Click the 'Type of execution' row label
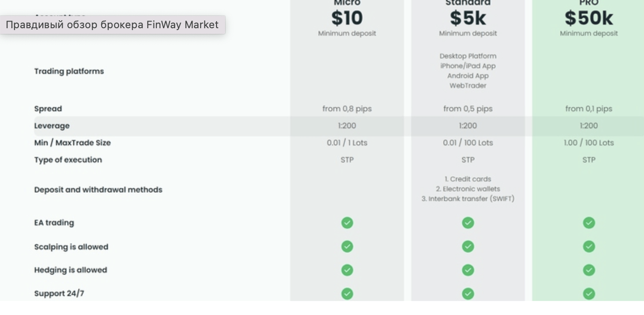644x315 pixels. (x=68, y=160)
